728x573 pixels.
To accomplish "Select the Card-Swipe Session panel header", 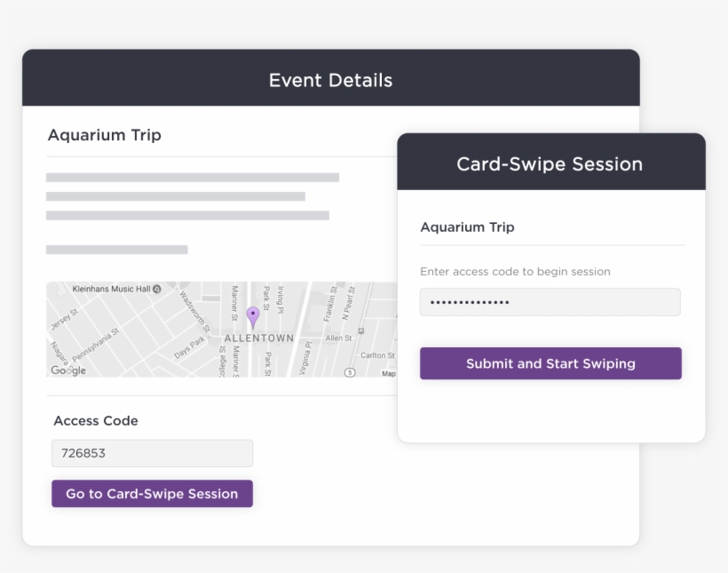I will (549, 163).
